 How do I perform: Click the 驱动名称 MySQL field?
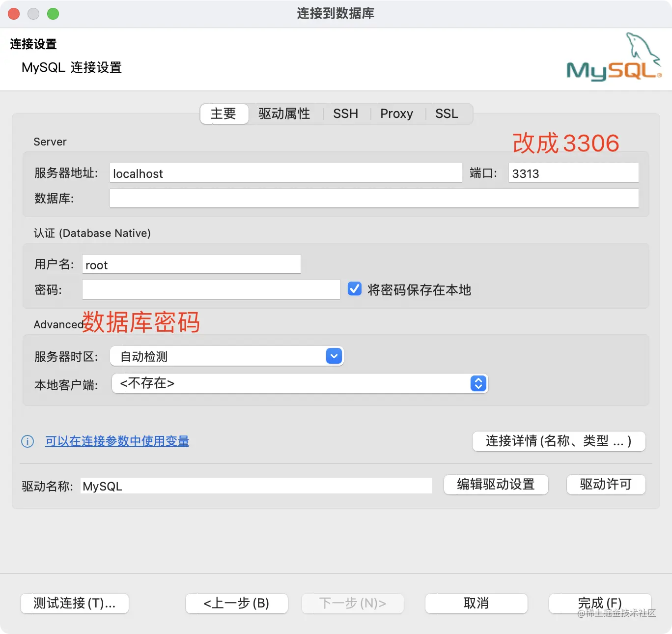tap(256, 486)
